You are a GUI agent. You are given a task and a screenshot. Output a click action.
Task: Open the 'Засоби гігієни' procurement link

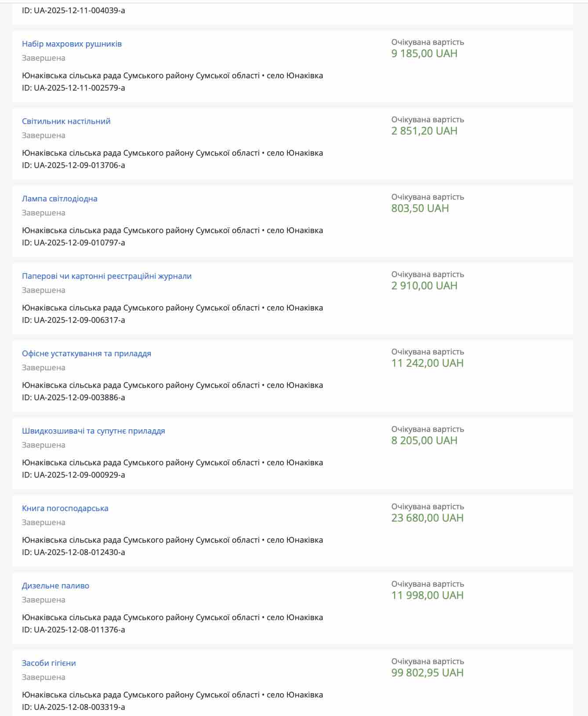(x=49, y=663)
